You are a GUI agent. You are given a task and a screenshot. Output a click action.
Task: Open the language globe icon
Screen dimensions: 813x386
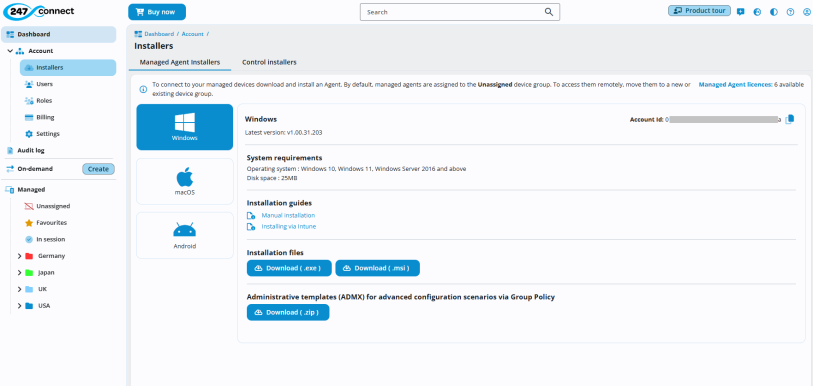[757, 12]
